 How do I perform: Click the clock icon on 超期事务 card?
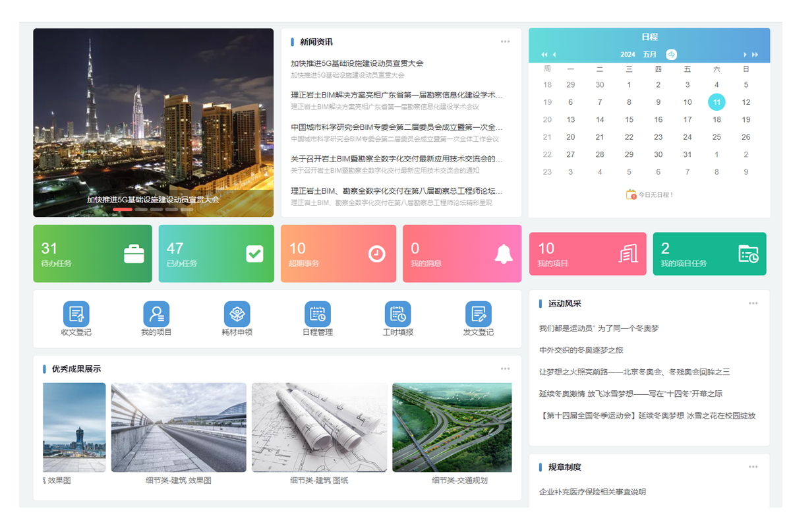(x=376, y=254)
